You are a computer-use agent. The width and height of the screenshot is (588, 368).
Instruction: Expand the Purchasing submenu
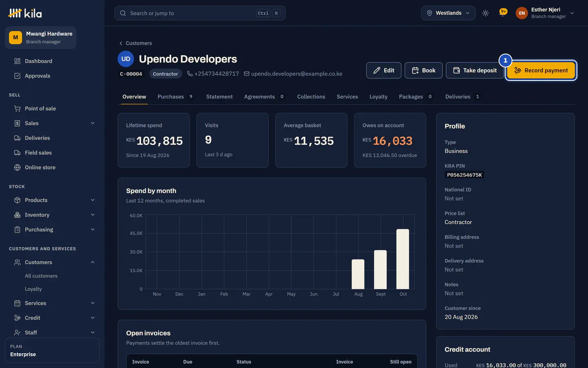pos(93,229)
